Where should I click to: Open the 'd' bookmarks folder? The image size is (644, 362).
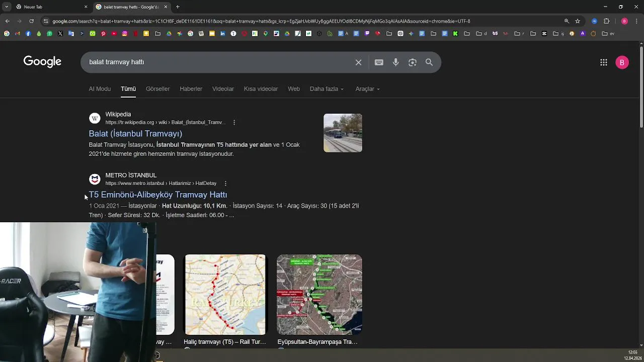coord(481,34)
